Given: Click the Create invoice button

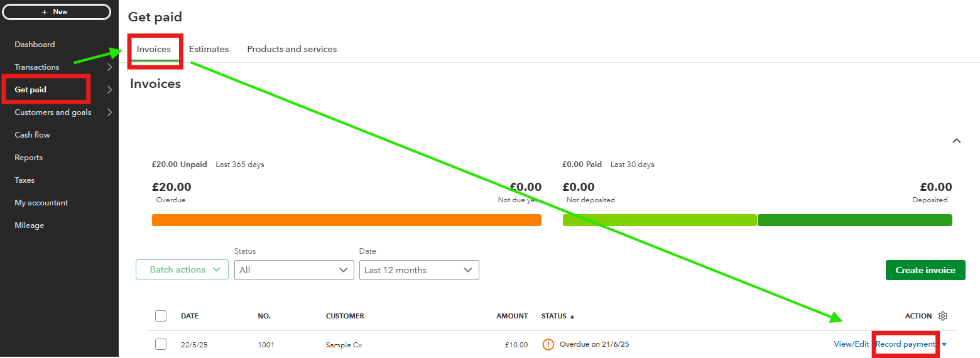Looking at the screenshot, I should (x=925, y=270).
